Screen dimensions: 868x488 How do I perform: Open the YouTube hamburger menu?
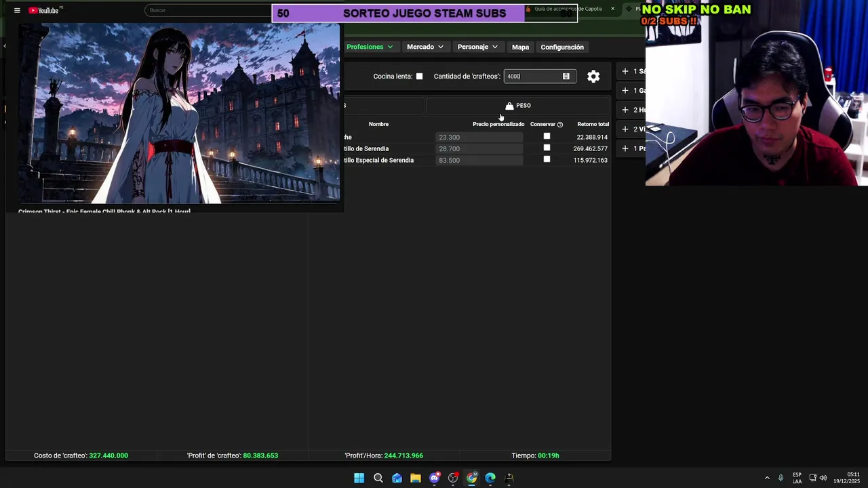click(x=17, y=10)
